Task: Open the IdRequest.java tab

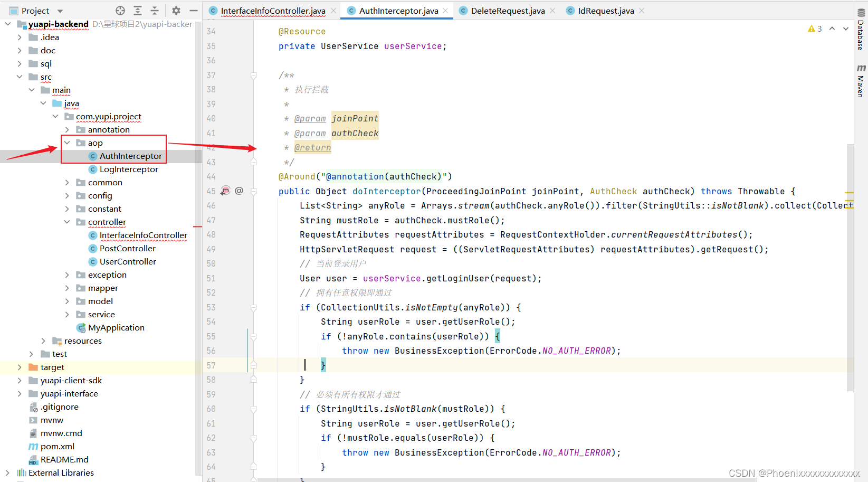Action: pyautogui.click(x=606, y=11)
